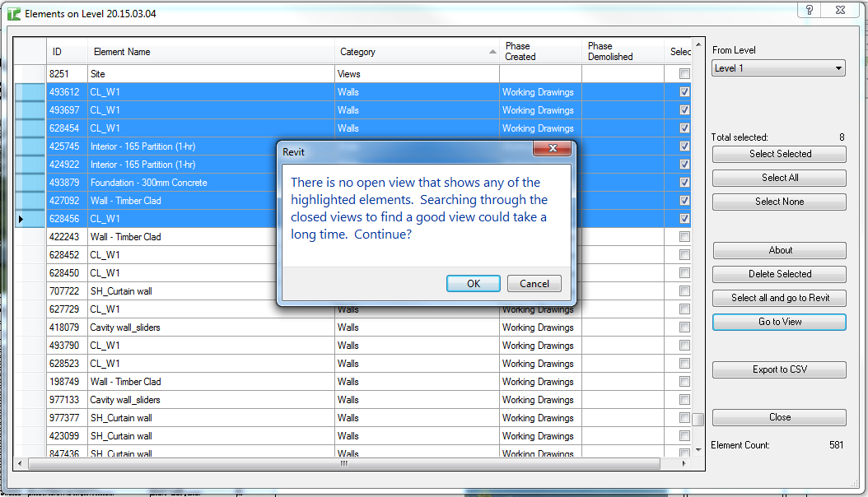Screen dimensions: 868x497
Task: Click the help question mark icon
Action: coord(810,10)
